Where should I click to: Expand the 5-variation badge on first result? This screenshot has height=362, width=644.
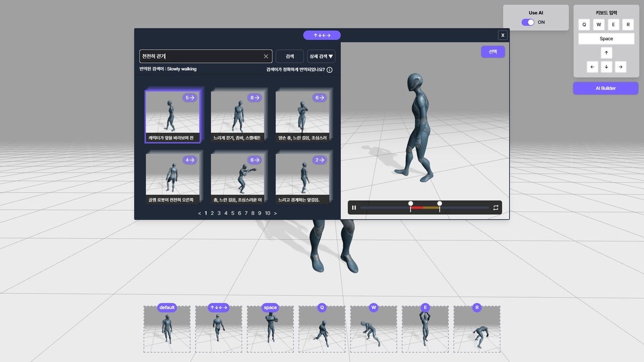click(x=190, y=98)
